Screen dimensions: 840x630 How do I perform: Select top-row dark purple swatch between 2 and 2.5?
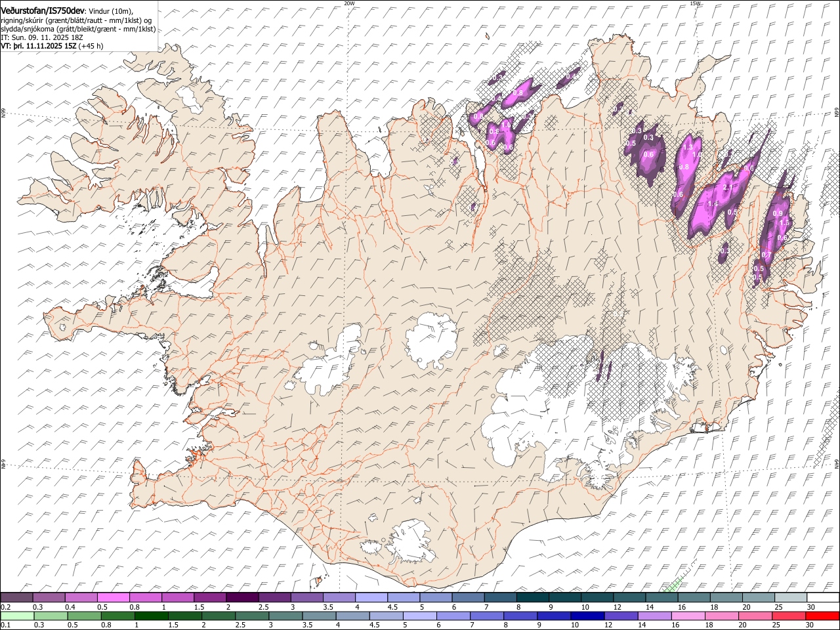pos(242,597)
